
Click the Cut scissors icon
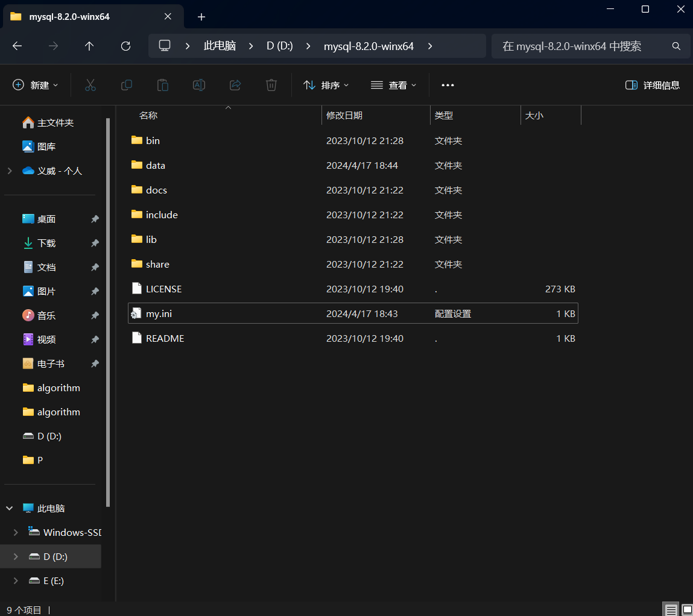90,85
